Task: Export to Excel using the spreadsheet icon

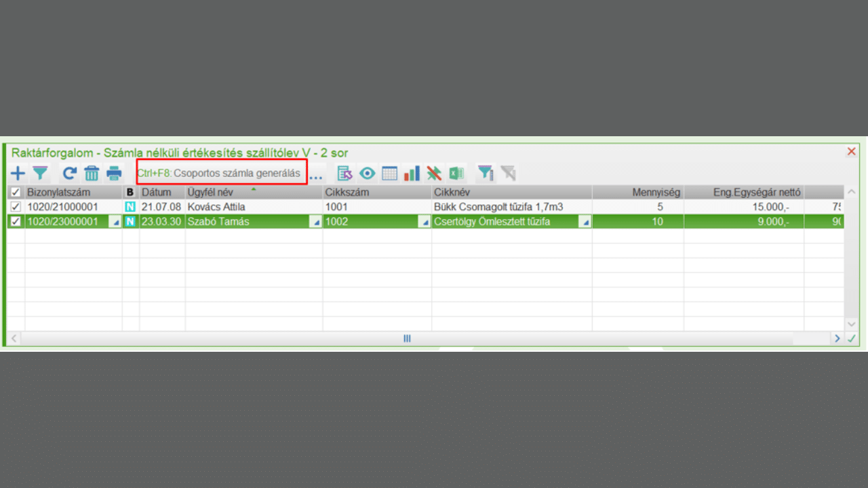Action: point(456,174)
